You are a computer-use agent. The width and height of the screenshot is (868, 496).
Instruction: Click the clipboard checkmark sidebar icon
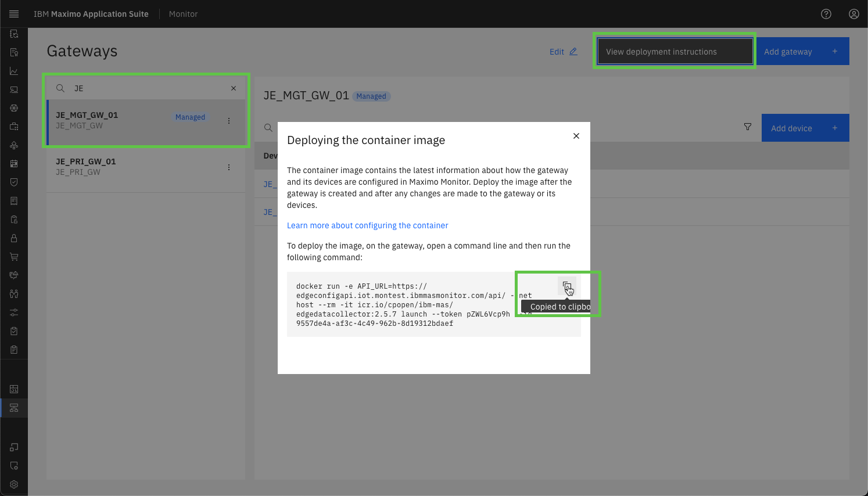[x=14, y=331]
